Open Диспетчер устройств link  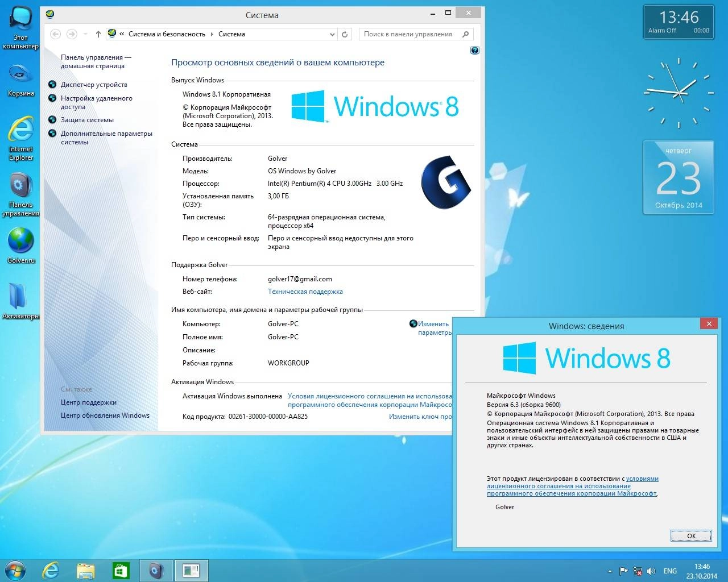point(94,85)
